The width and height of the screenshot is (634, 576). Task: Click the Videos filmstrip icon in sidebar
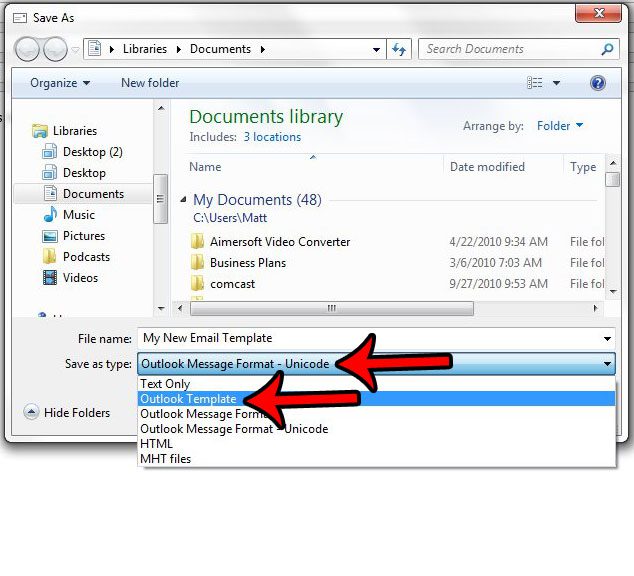(50, 278)
